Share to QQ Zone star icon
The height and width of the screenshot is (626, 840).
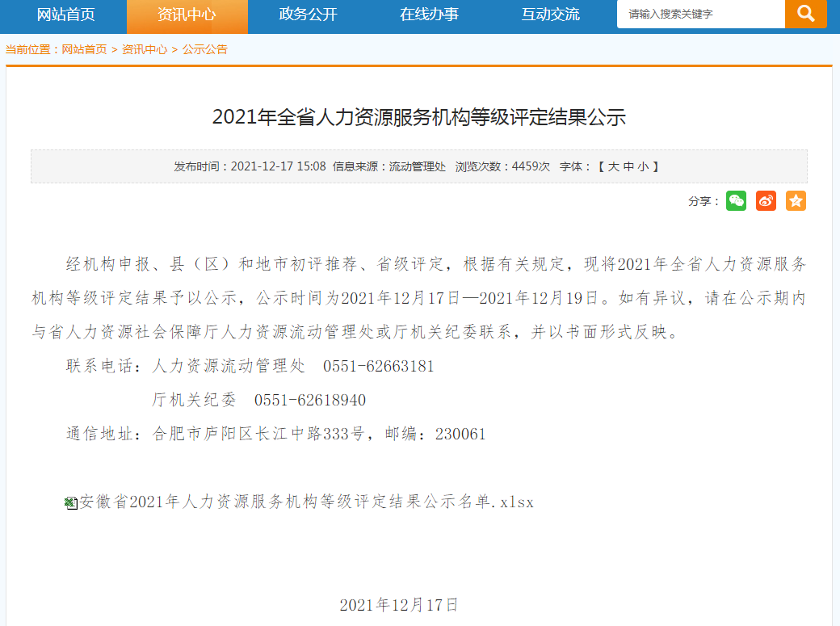796,201
